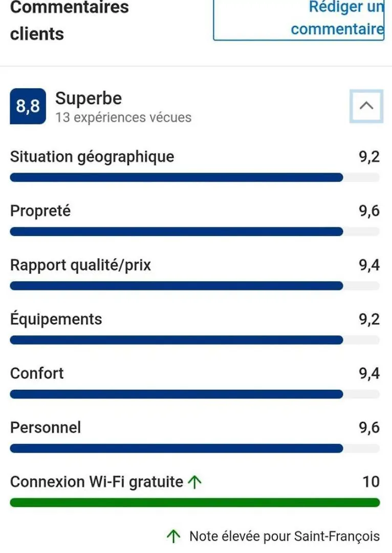Click the green arrow beside Connexion Wi-Fi gratuite
This screenshot has width=392, height=553.
(x=194, y=481)
